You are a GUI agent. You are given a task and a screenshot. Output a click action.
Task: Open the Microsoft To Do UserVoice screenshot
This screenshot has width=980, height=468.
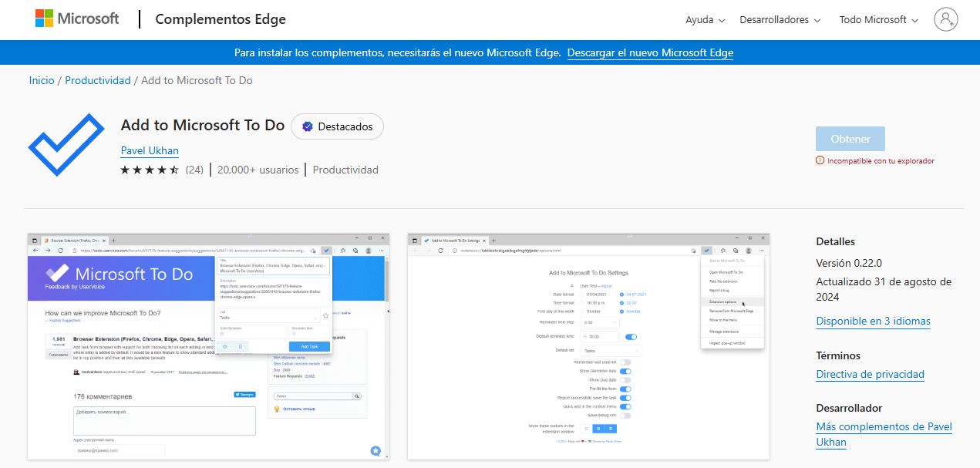tap(208, 346)
